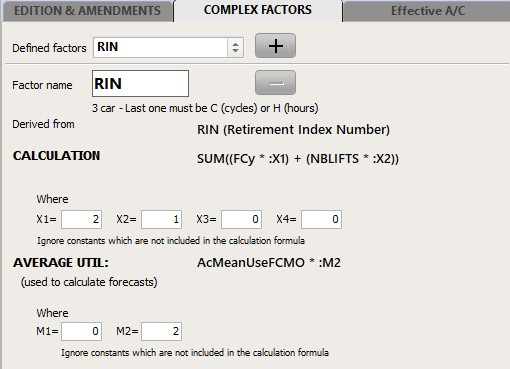Open the Defined factors combo box
510x369 pixels.
tap(168, 47)
